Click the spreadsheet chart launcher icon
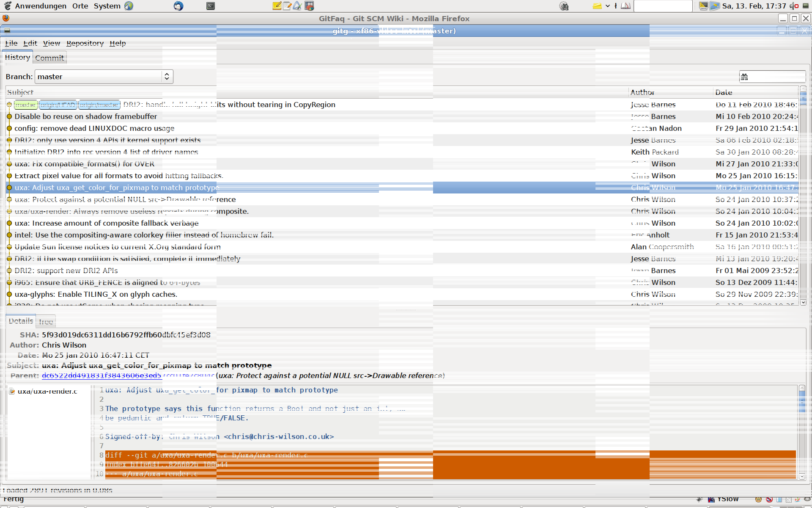Screen dimensions: 812x508 (x=309, y=6)
